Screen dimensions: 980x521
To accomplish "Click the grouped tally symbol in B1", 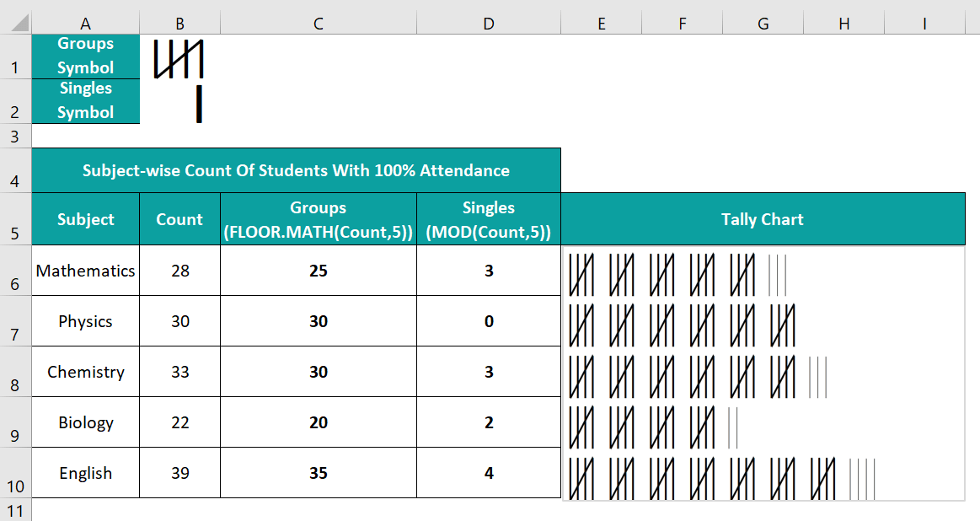I will point(179,59).
